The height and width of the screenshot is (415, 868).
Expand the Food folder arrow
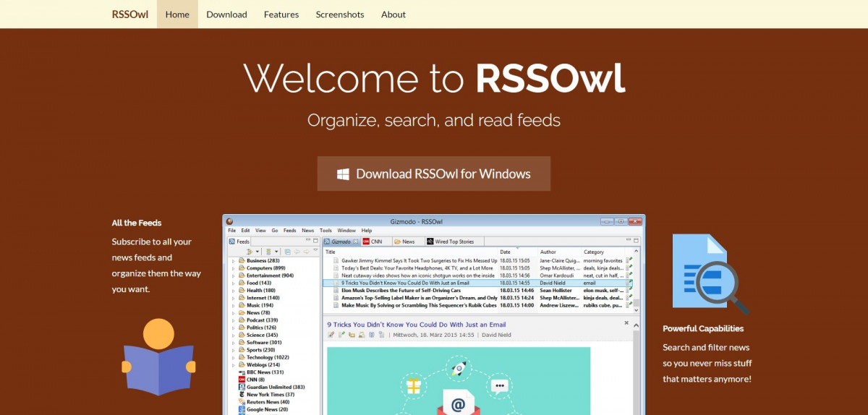click(233, 283)
